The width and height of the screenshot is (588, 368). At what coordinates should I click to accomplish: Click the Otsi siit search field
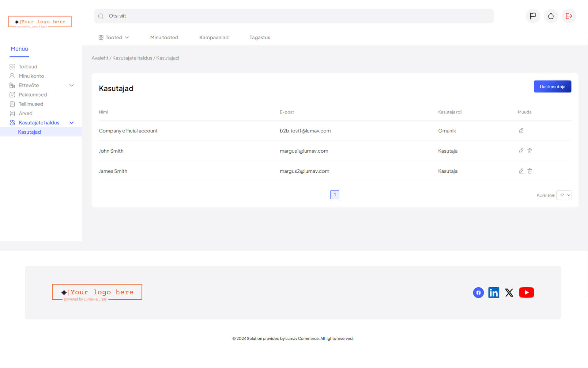(x=294, y=16)
